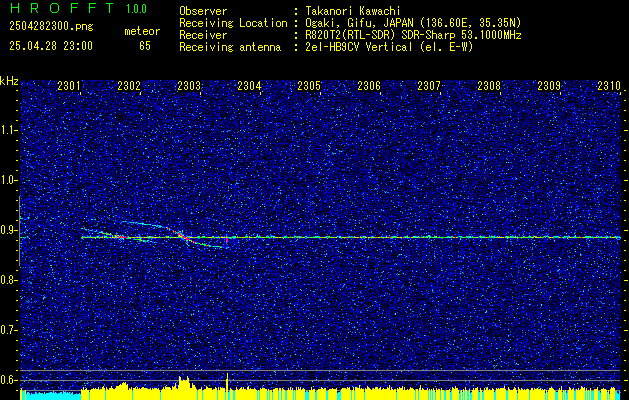Click the Receiver label
Screen dimensions: 629x400
tap(203, 35)
